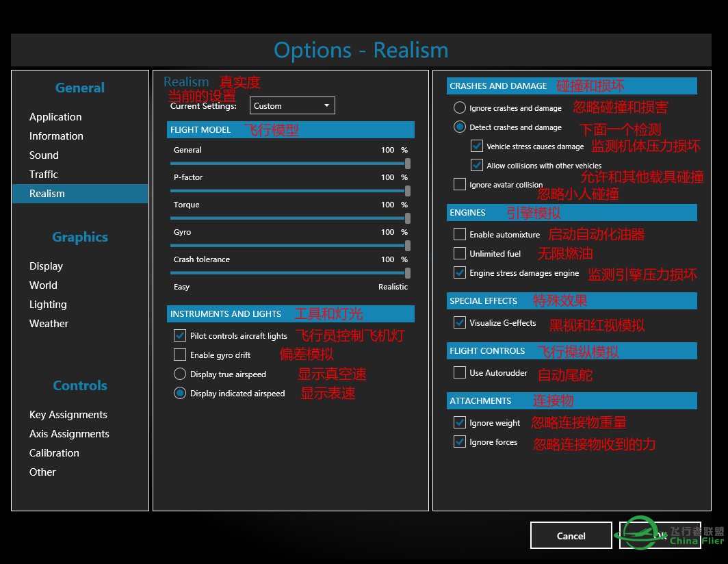Disable Ignore weight for attachments
Screen dimensions: 728x564
459,422
